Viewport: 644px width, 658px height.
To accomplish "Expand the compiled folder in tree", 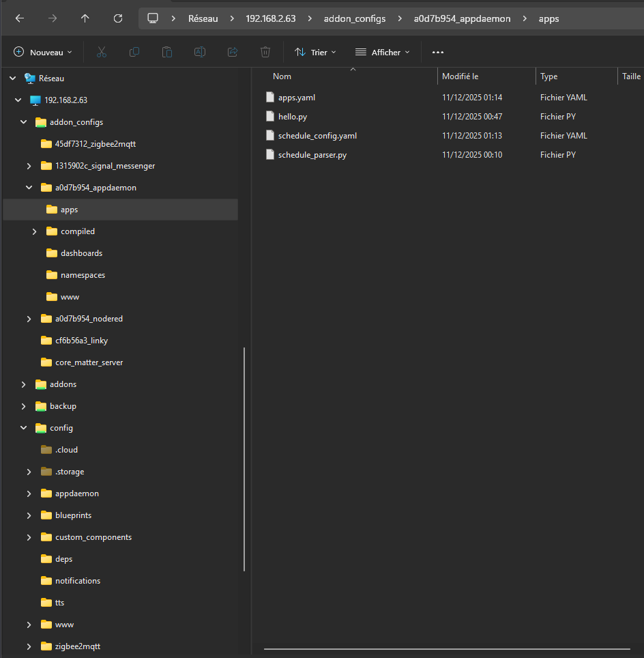I will (34, 231).
